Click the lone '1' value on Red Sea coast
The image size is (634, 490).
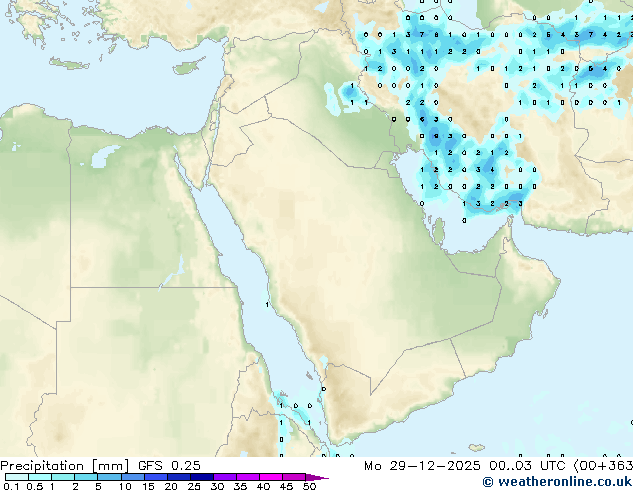(x=267, y=304)
